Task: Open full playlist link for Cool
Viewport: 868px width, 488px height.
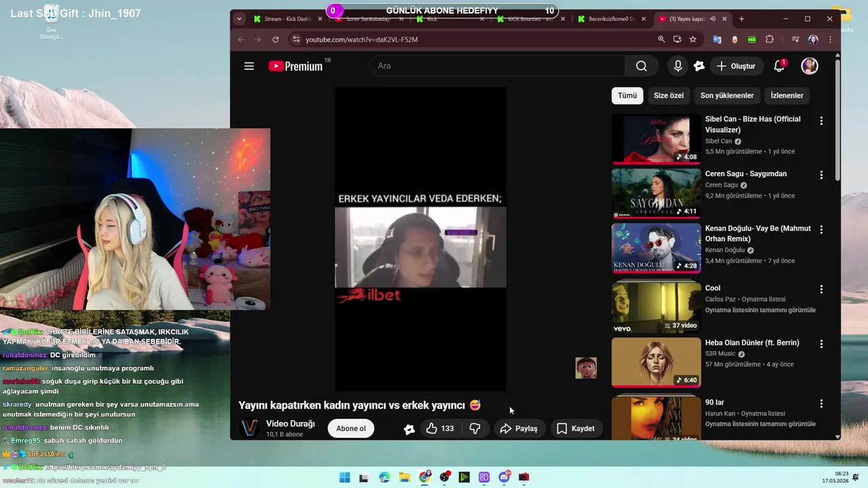Action: tap(760, 310)
